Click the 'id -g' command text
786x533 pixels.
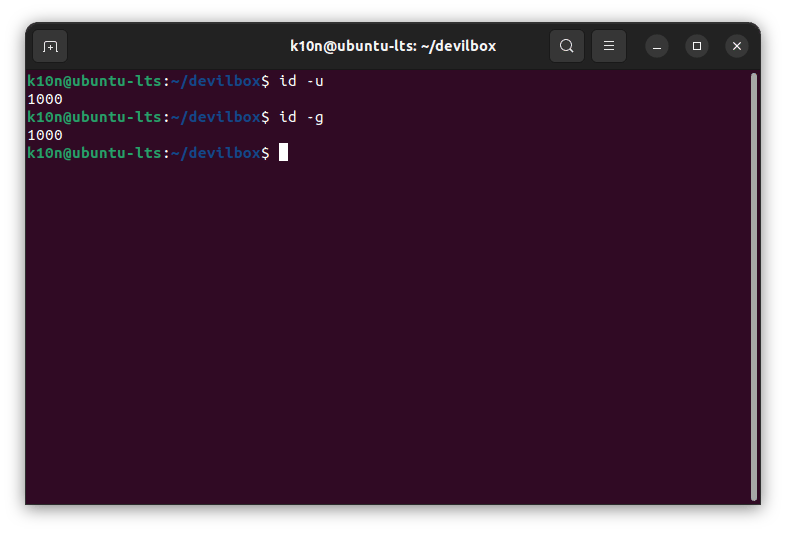tap(301, 117)
